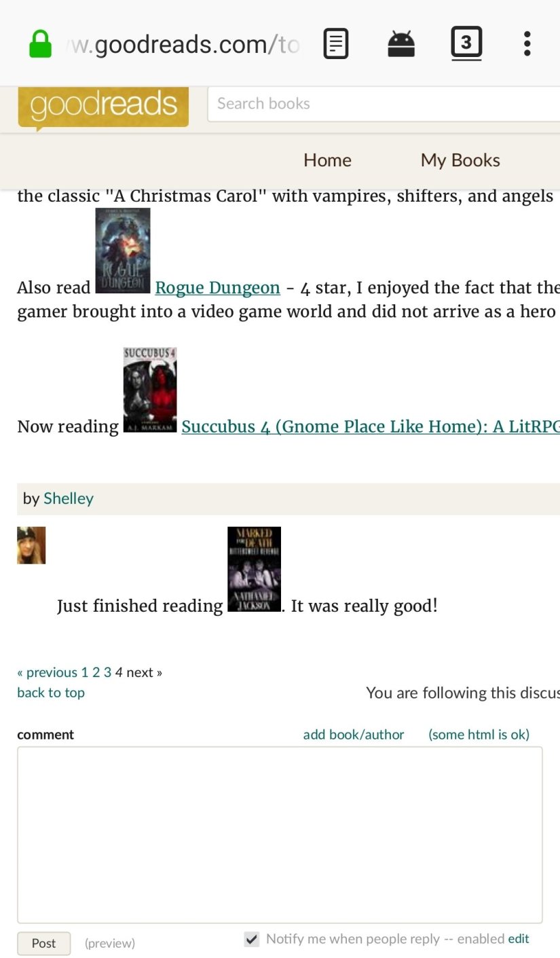Click the goodreads logo

pos(103,107)
